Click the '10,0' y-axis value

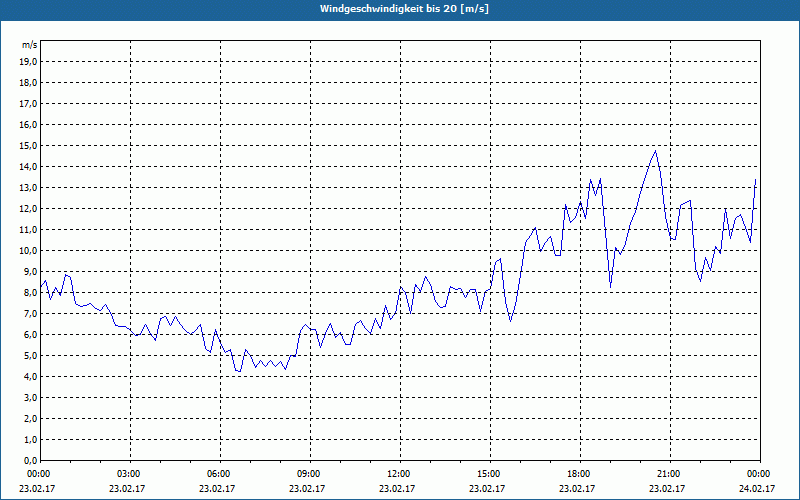[29, 251]
